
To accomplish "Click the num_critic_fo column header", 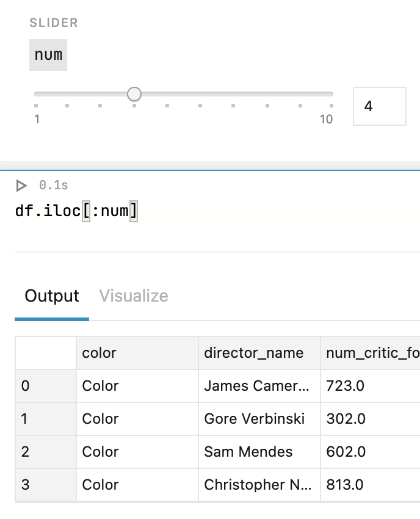I will point(370,353).
